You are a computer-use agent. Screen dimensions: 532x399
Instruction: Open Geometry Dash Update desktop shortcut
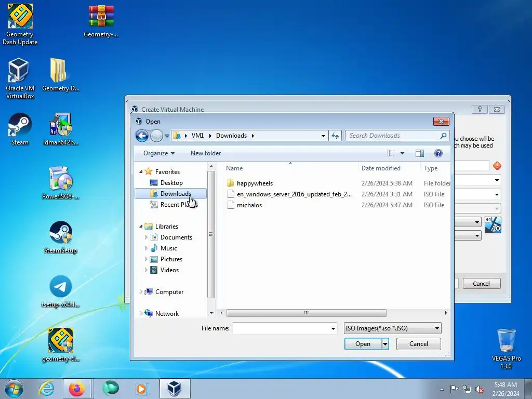20,24
